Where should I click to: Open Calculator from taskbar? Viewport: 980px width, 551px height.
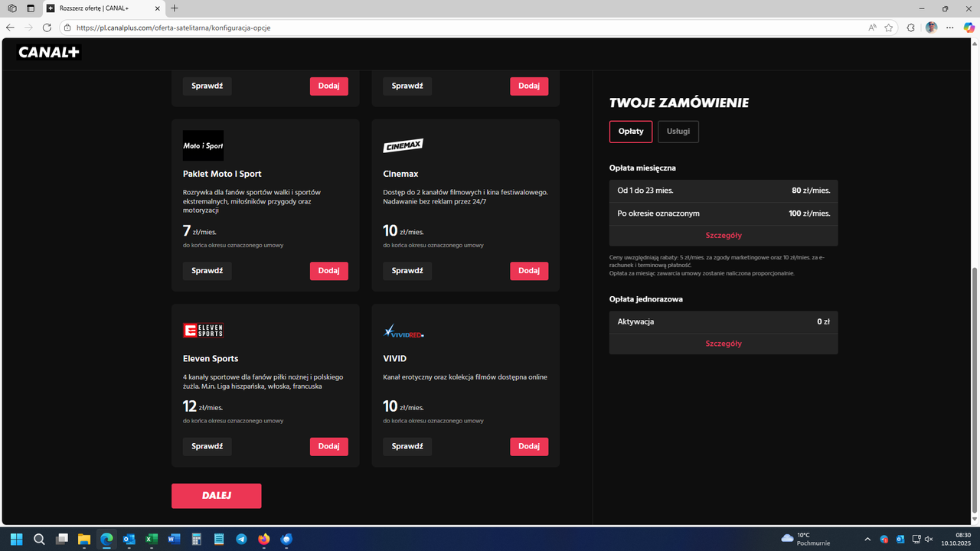pos(197,539)
